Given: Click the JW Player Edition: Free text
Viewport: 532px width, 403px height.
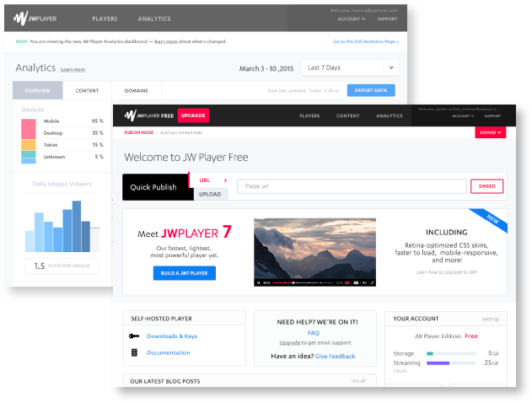Looking at the screenshot, I should pos(446,336).
